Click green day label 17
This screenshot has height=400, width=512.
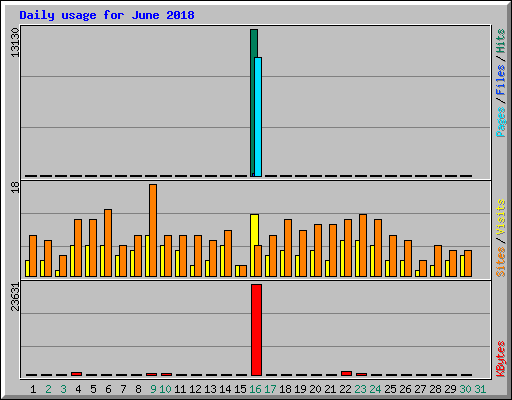pos(270,389)
